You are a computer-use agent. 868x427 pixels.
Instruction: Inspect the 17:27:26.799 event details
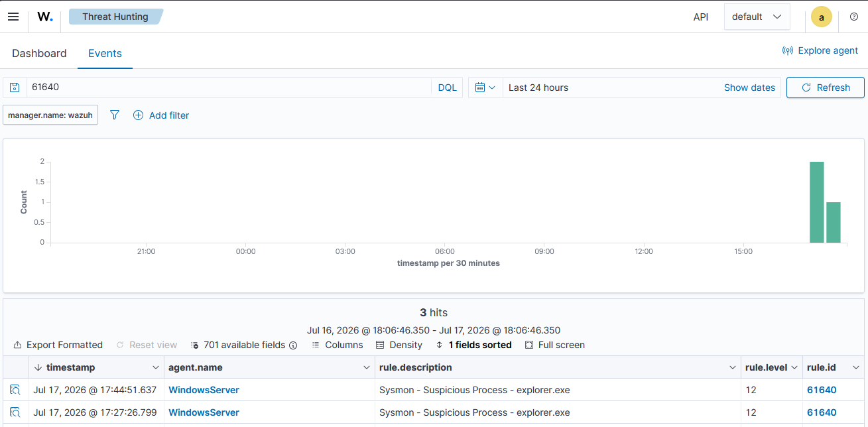[15, 412]
